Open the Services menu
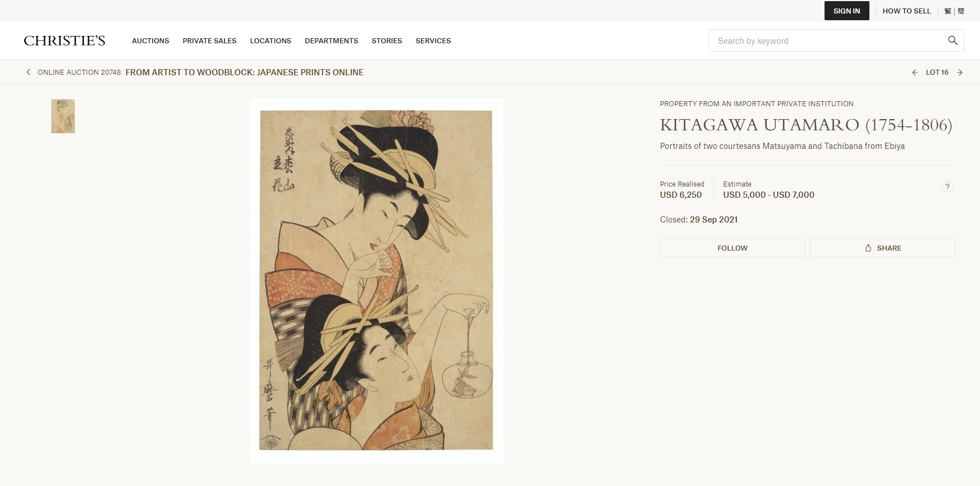This screenshot has width=980, height=486. tap(433, 40)
